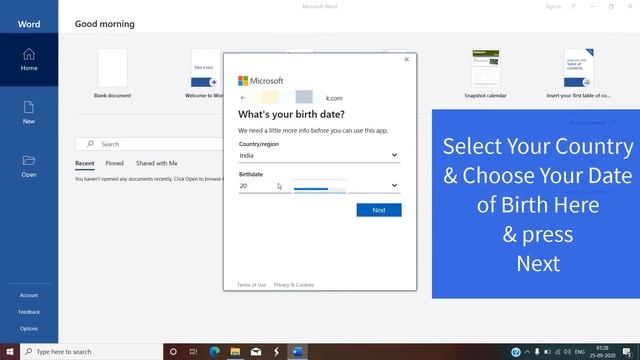Check the battery icon in system tray
This screenshot has height=360, width=640.
click(x=547, y=351)
